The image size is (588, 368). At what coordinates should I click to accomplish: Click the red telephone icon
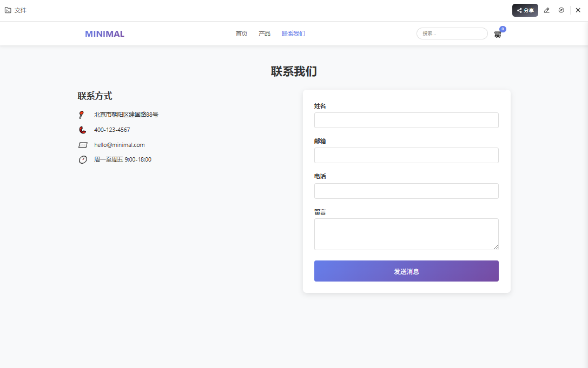click(82, 130)
